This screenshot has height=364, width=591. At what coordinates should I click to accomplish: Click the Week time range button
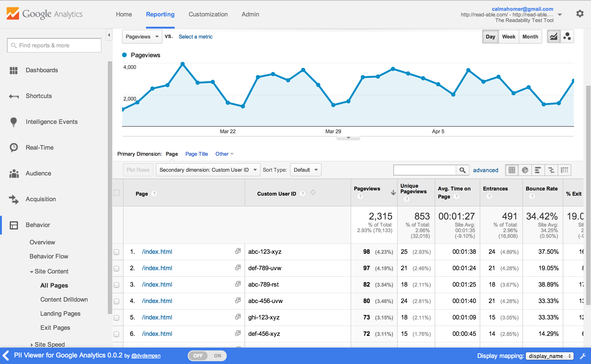508,37
